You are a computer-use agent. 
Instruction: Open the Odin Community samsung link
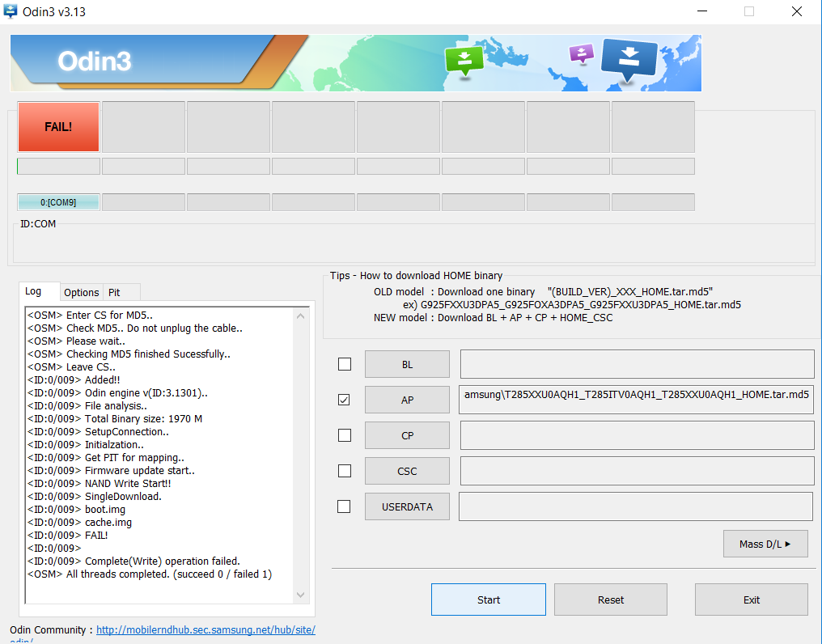click(x=205, y=629)
